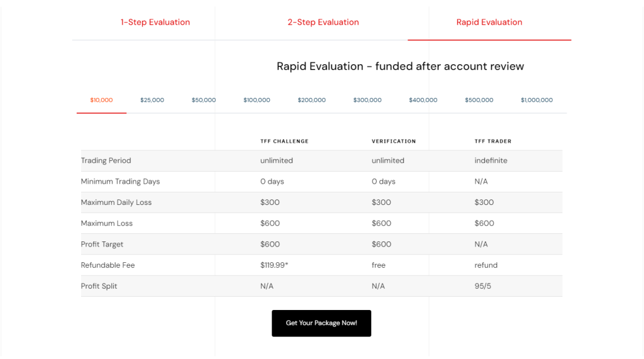Select the $50,000 account option
644x359 pixels.
pyautogui.click(x=204, y=100)
